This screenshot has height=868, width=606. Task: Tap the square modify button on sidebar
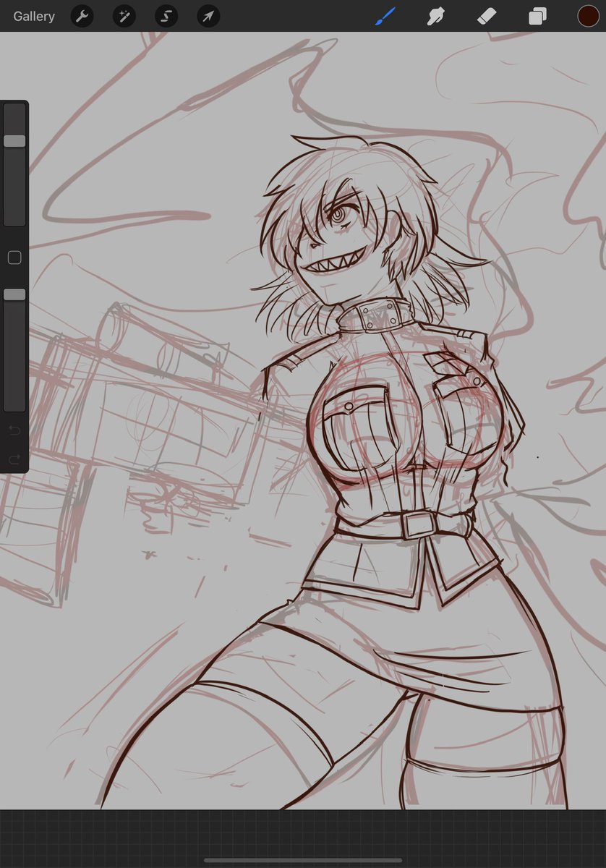pos(14,258)
